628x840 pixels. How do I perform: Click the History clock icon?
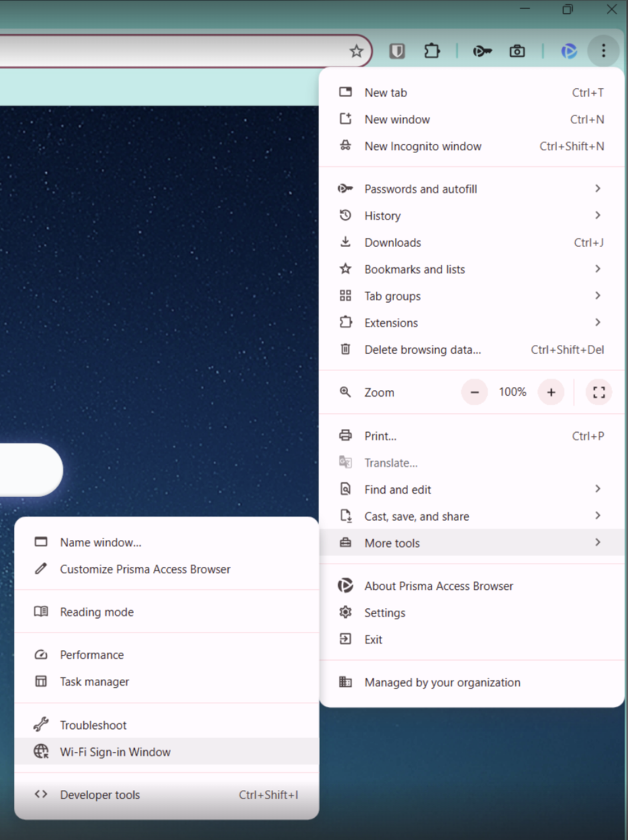pyautogui.click(x=346, y=215)
